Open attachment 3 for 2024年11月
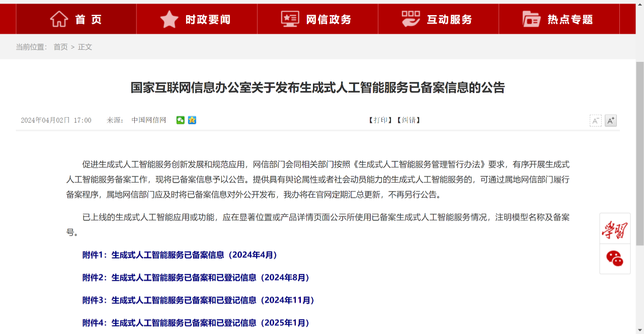 [199, 300]
